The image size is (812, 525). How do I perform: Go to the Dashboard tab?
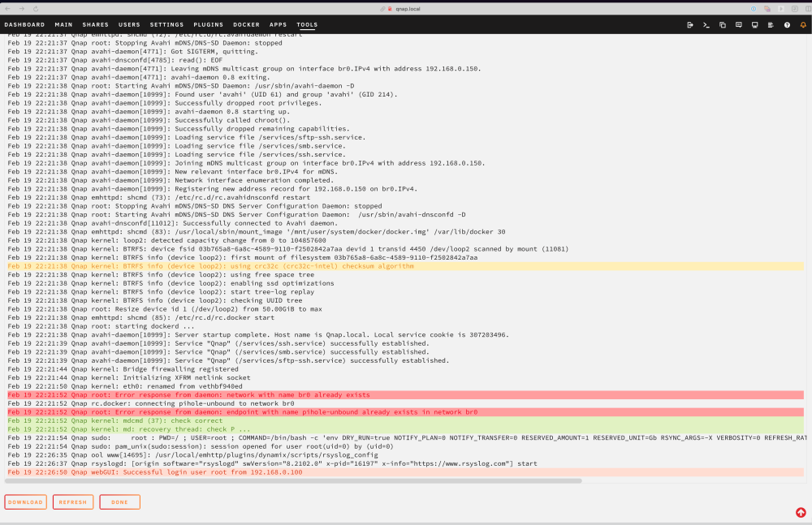(24, 25)
